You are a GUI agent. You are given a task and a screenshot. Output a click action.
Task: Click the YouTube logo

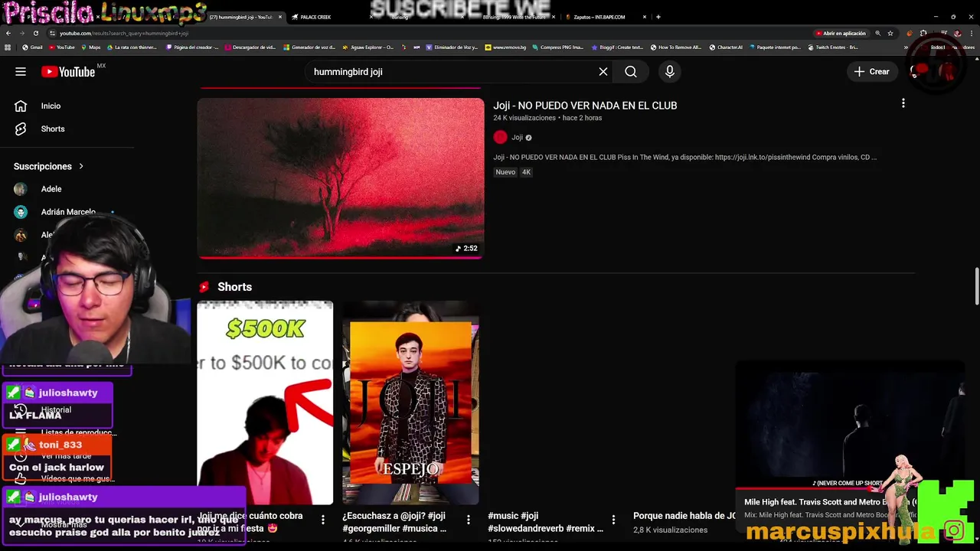click(69, 71)
